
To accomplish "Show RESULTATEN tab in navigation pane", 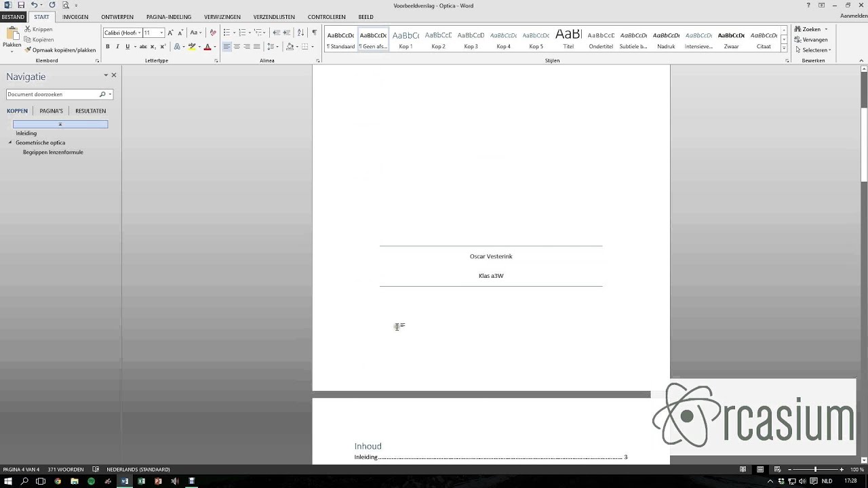I will (x=91, y=110).
